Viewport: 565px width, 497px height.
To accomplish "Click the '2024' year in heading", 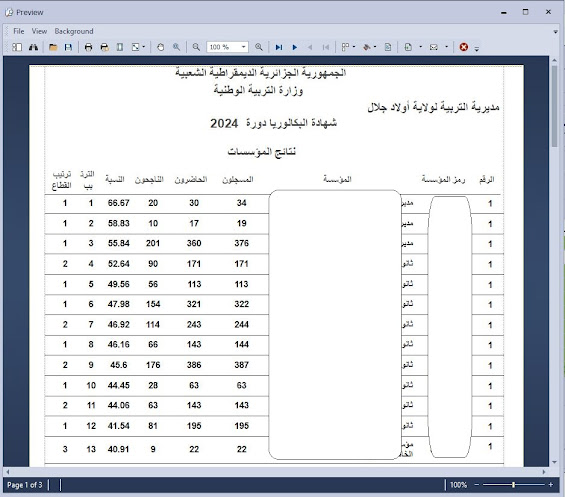I will pos(224,124).
